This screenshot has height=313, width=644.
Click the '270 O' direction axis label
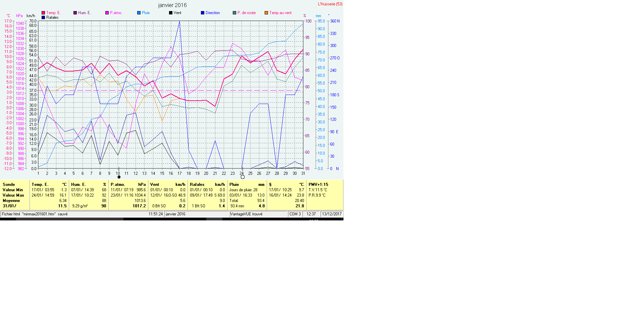point(335,58)
